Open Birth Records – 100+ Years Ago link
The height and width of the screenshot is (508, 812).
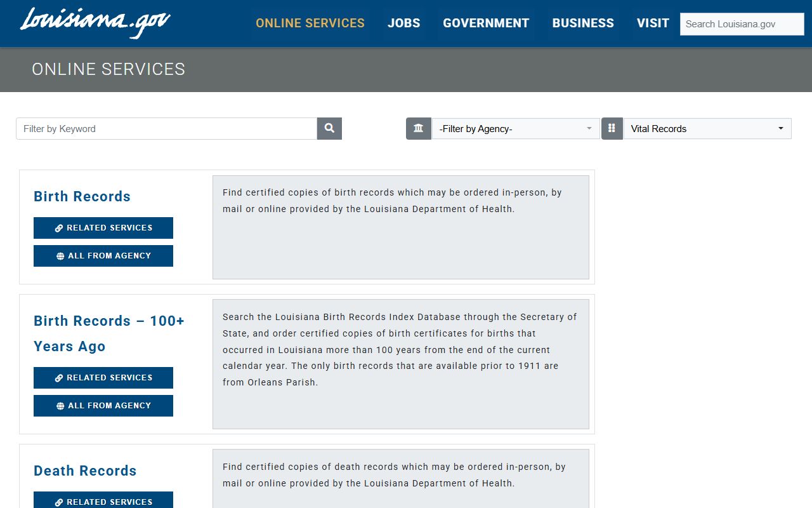(109, 333)
